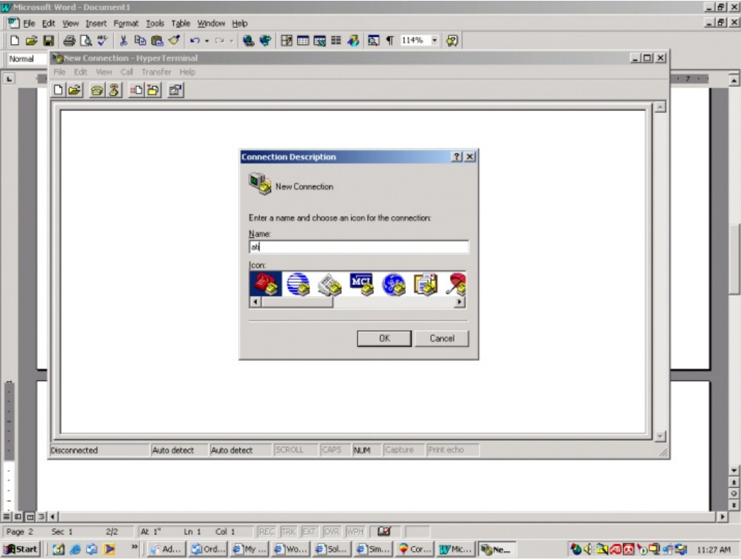Click HyperTerminal's New connection toolbar icon
Viewport: 741px width, 560px height.
pos(58,90)
